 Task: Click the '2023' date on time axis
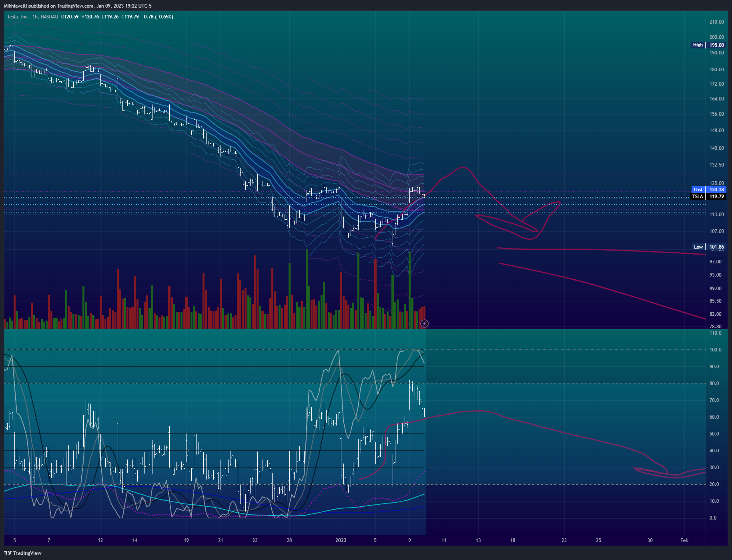[341, 540]
